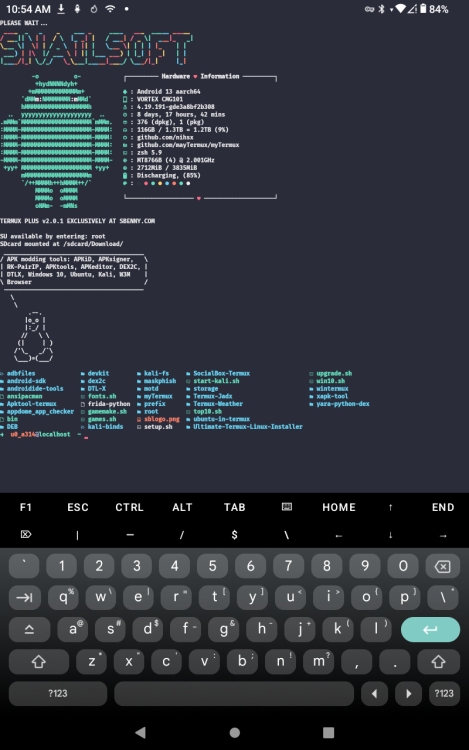Tap the pipe symbol extra key
This screenshot has width=469, height=750.
tap(77, 535)
